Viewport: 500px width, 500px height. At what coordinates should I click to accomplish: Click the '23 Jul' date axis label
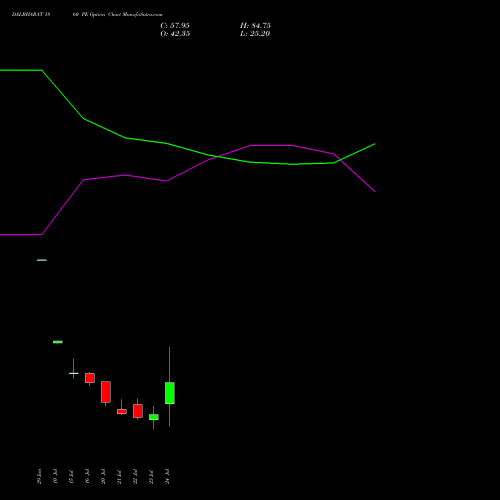[x=151, y=476]
